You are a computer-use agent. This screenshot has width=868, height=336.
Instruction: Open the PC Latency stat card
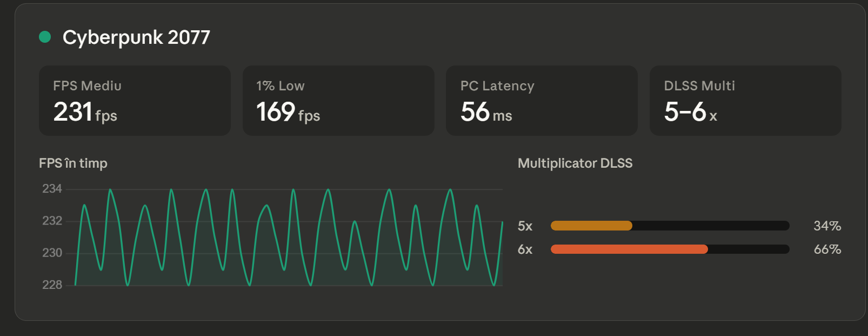click(542, 101)
